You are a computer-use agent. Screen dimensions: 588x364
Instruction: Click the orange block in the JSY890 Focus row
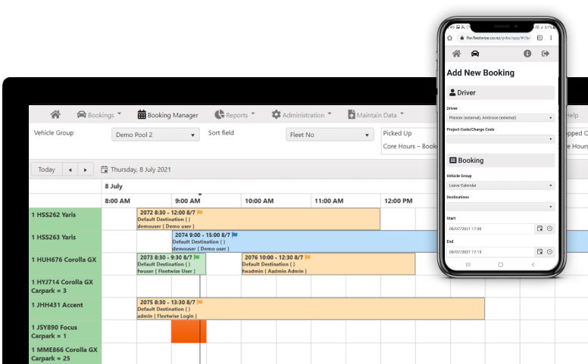coord(189,331)
